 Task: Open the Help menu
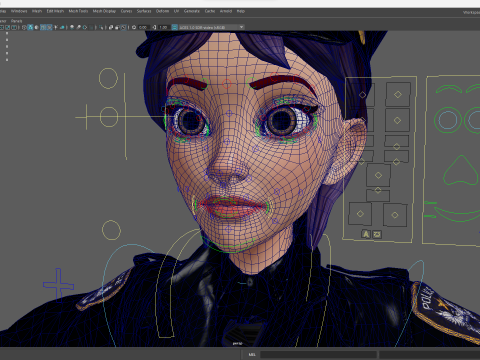coord(241,11)
